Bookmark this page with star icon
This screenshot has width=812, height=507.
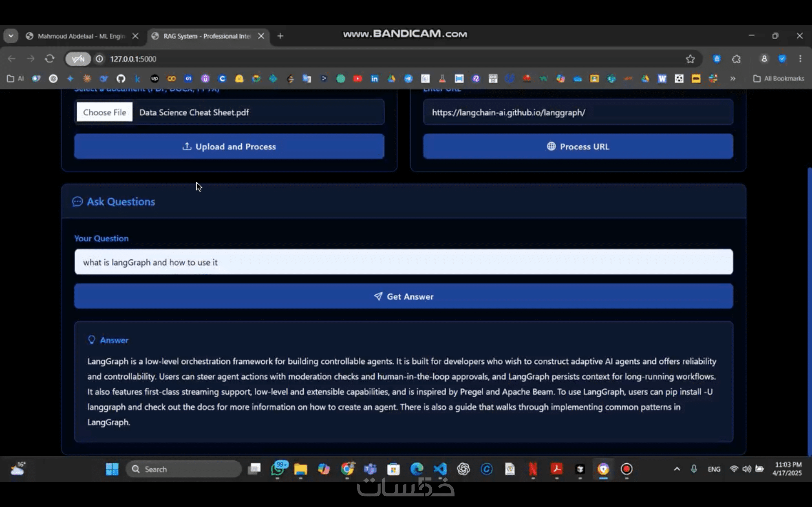pos(690,59)
